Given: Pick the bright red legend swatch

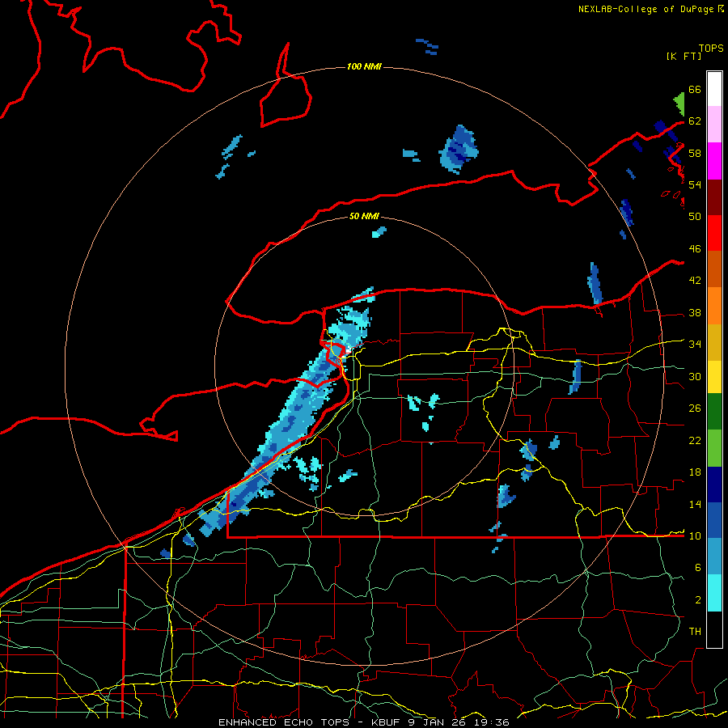Looking at the screenshot, I should point(714,233).
